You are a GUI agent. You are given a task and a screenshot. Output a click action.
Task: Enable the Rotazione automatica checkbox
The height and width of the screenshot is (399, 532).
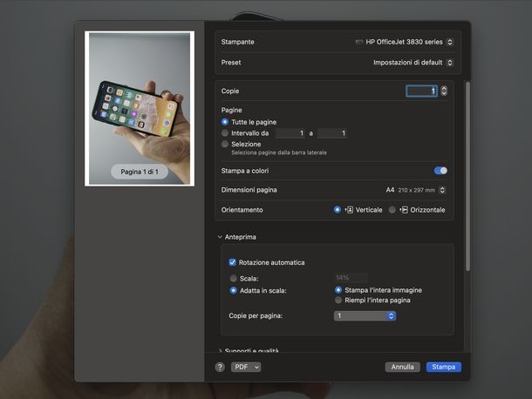[x=233, y=262]
